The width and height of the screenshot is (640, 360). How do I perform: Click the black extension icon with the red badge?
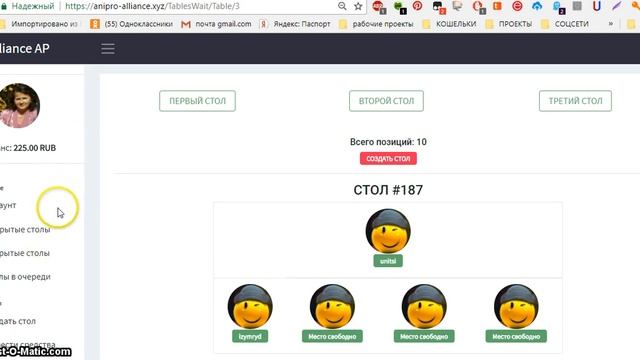click(x=438, y=7)
